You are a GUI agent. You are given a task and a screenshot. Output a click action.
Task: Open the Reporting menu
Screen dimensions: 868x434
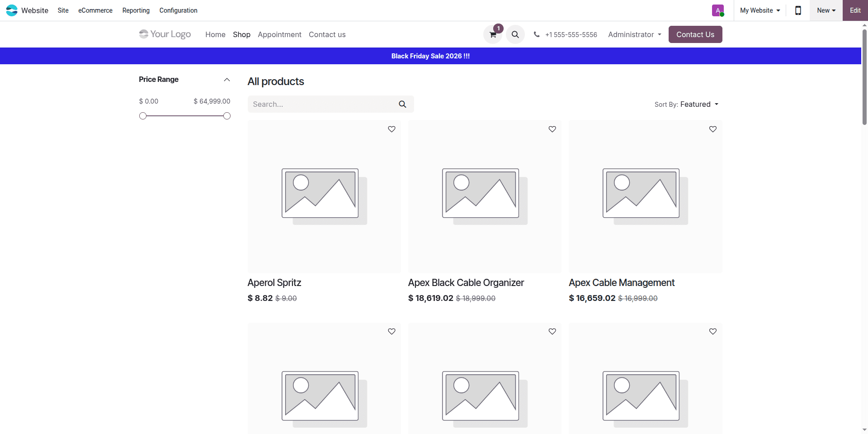(136, 10)
